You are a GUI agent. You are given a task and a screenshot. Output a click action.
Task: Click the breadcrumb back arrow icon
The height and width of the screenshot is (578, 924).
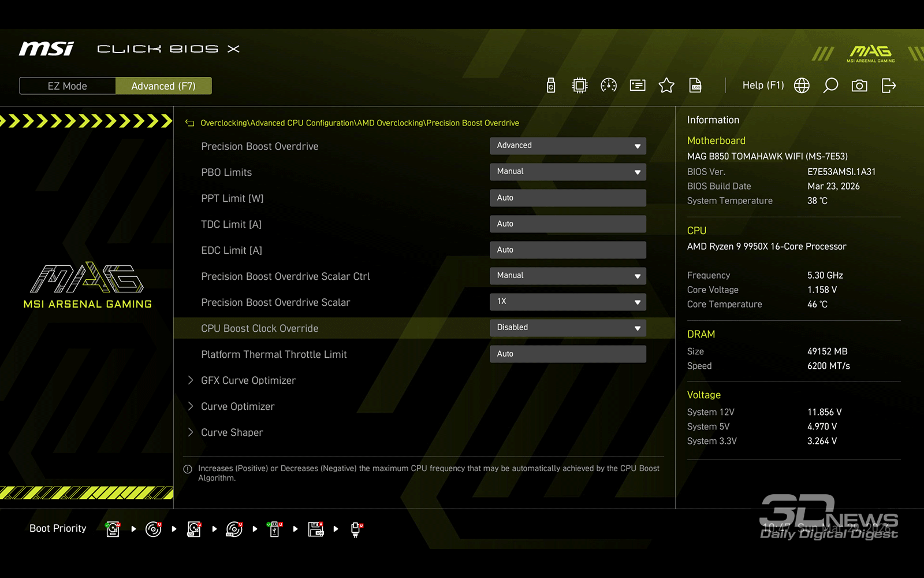click(x=189, y=123)
